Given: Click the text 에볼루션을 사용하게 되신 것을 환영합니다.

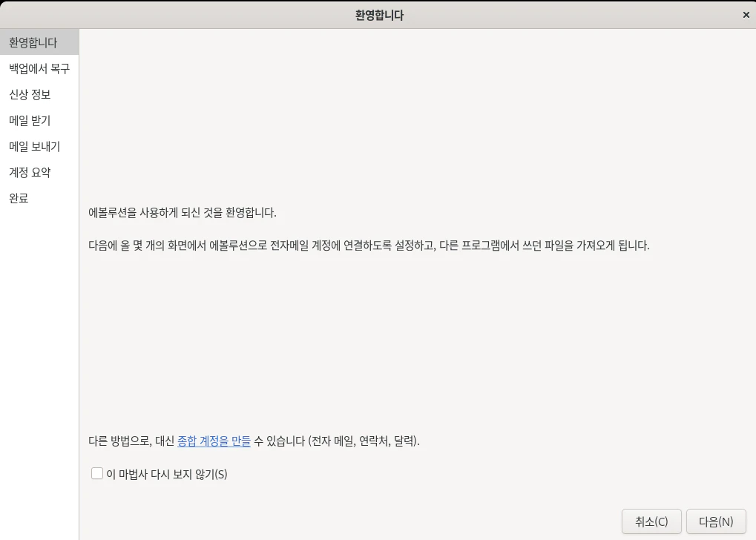Looking at the screenshot, I should tap(183, 213).
